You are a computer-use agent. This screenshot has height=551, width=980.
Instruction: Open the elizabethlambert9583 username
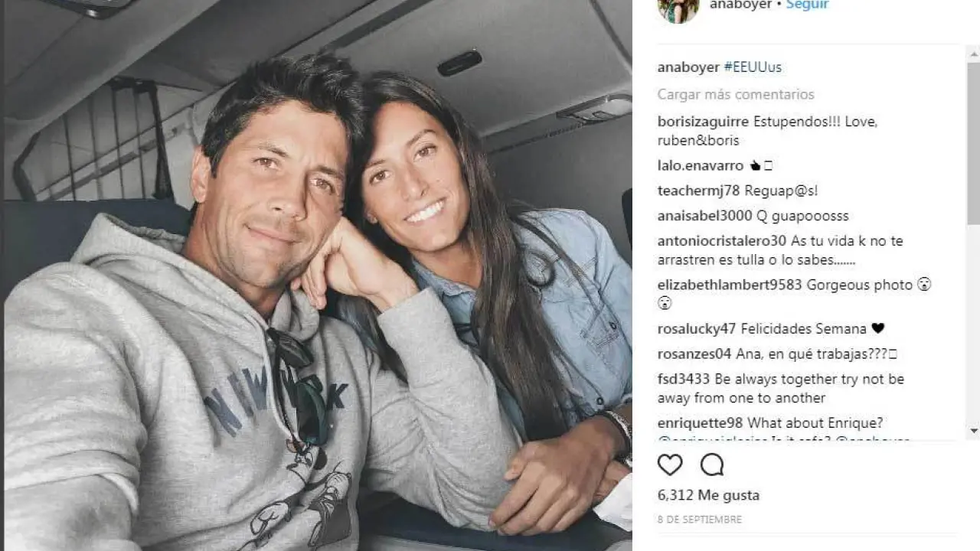tap(730, 285)
